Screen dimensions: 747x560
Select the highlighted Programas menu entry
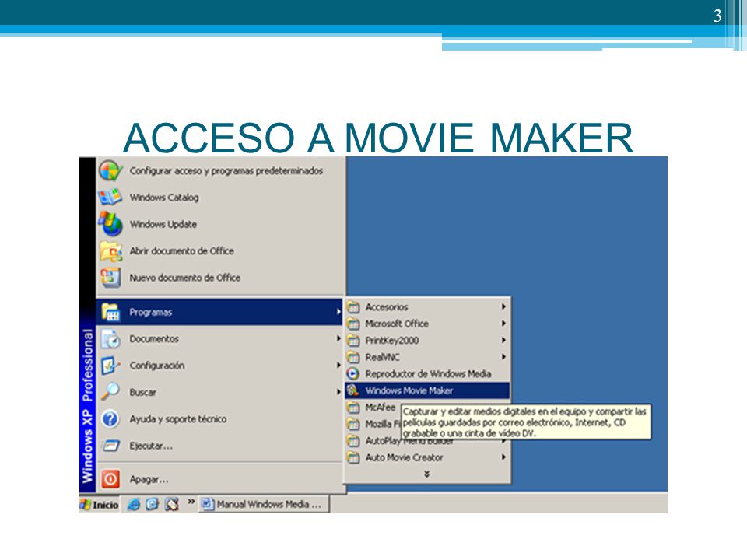click(219, 312)
